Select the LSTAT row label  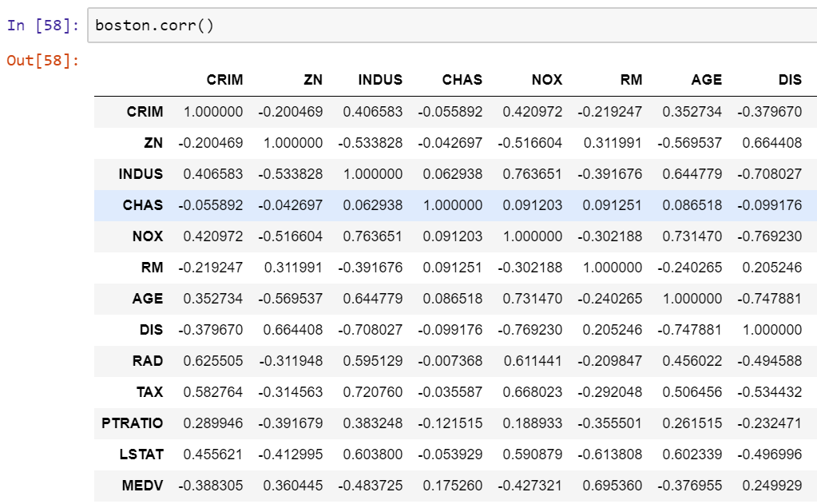point(141,454)
